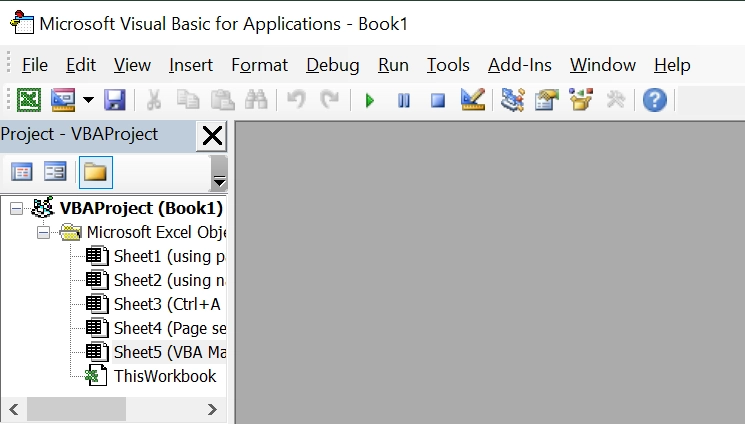Open the Debug menu
Viewport: 745px width, 424px height.
pyautogui.click(x=333, y=65)
